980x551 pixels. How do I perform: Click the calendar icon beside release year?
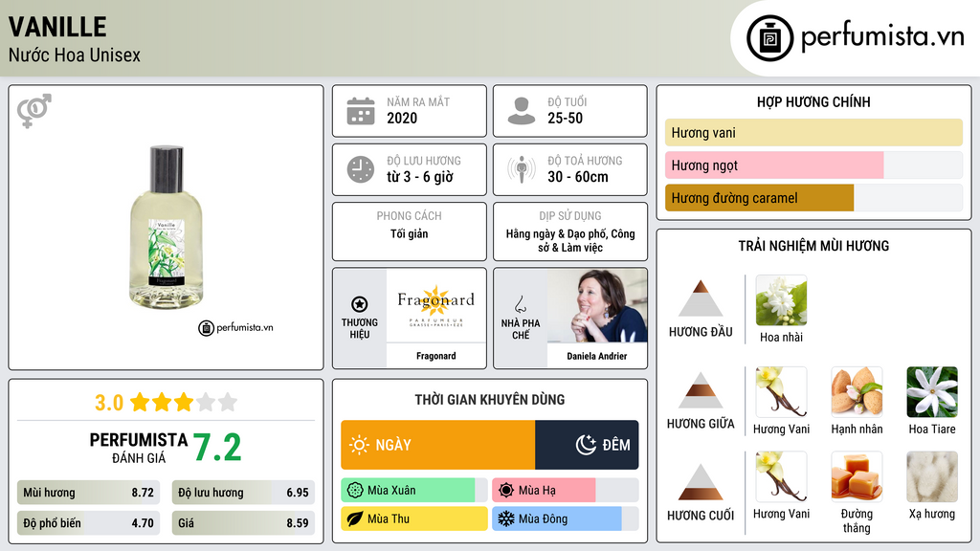coord(361,111)
